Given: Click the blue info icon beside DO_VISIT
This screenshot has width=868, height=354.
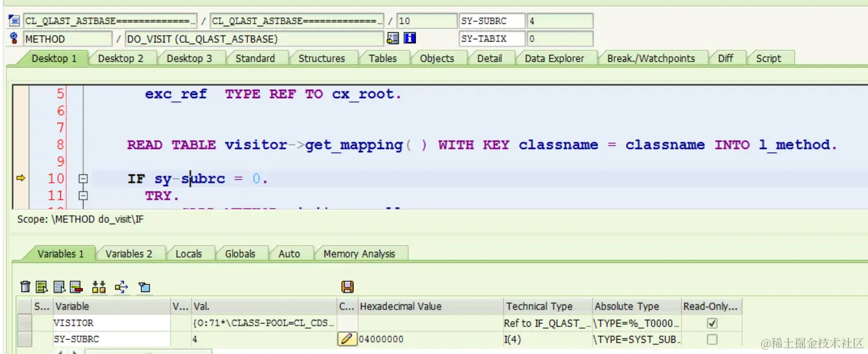Looking at the screenshot, I should point(409,39).
